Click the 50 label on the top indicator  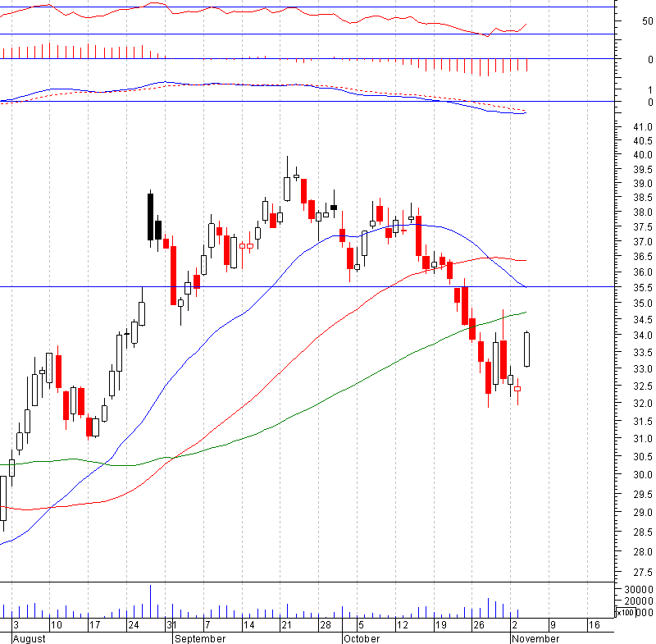click(x=647, y=21)
